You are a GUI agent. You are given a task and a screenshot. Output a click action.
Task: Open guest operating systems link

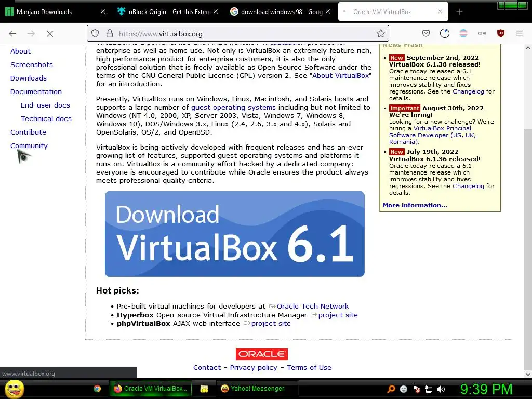(x=233, y=108)
